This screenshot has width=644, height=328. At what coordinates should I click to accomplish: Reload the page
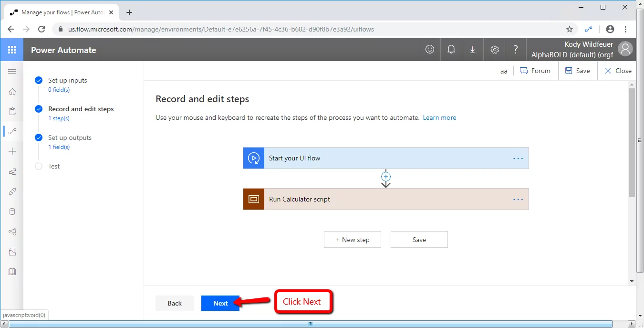click(42, 29)
